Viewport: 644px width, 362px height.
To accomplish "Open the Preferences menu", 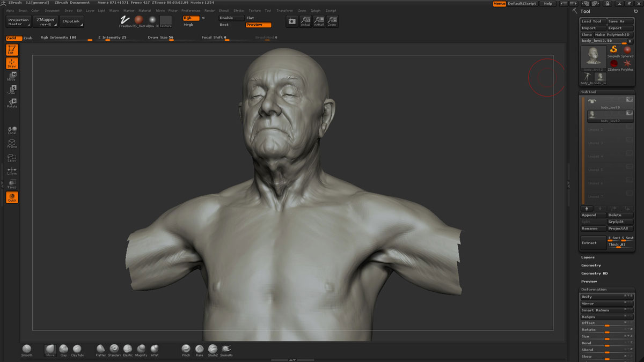I will click(x=191, y=11).
